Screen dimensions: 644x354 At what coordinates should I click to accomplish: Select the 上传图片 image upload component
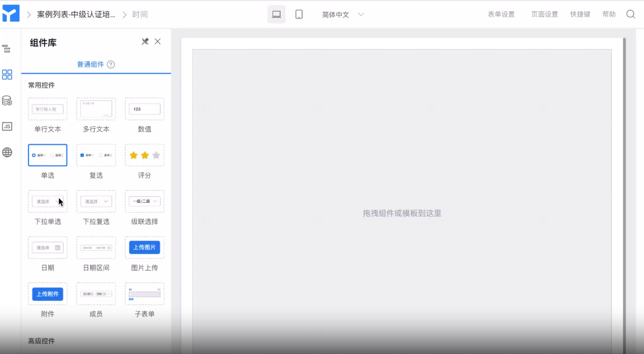144,248
